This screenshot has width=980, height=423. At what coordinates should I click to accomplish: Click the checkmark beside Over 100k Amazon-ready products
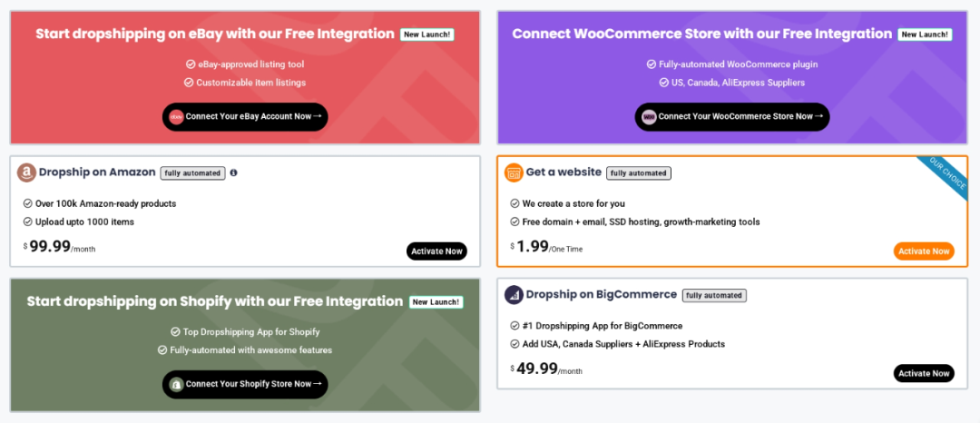click(x=28, y=203)
